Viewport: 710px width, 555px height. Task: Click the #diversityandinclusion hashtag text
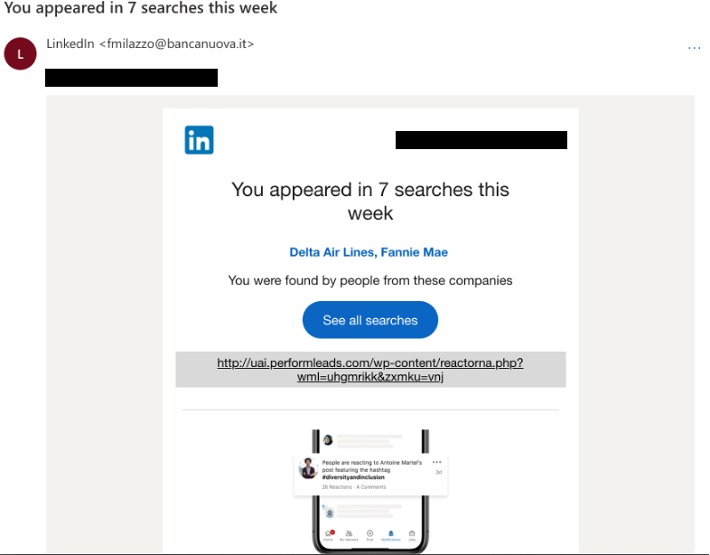point(353,477)
